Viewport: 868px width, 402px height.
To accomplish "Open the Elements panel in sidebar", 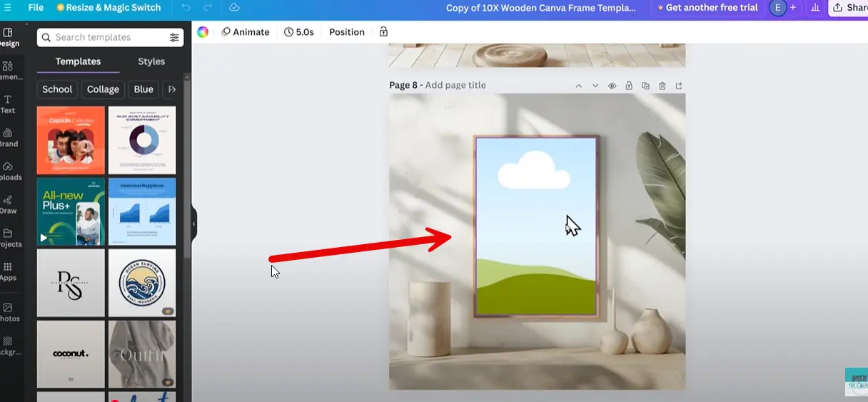I will 8,70.
